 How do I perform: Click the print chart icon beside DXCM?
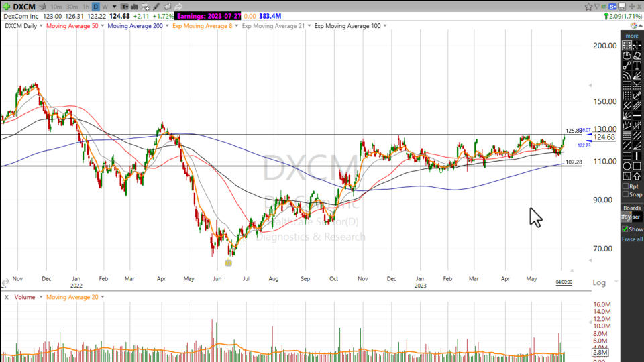point(42,7)
